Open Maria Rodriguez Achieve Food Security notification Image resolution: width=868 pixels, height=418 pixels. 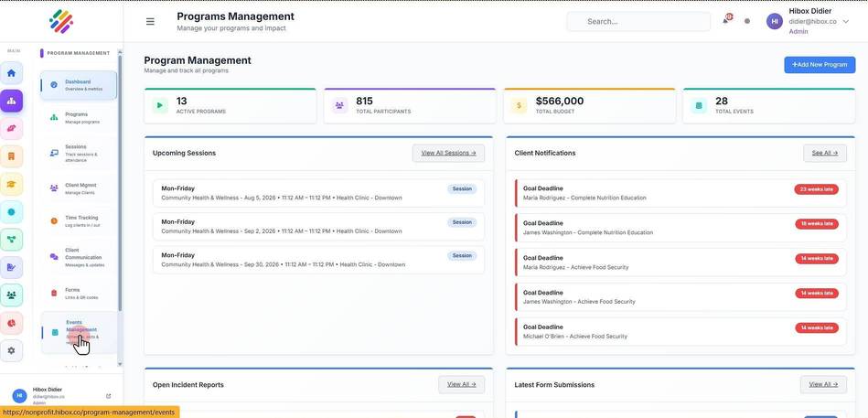point(680,263)
